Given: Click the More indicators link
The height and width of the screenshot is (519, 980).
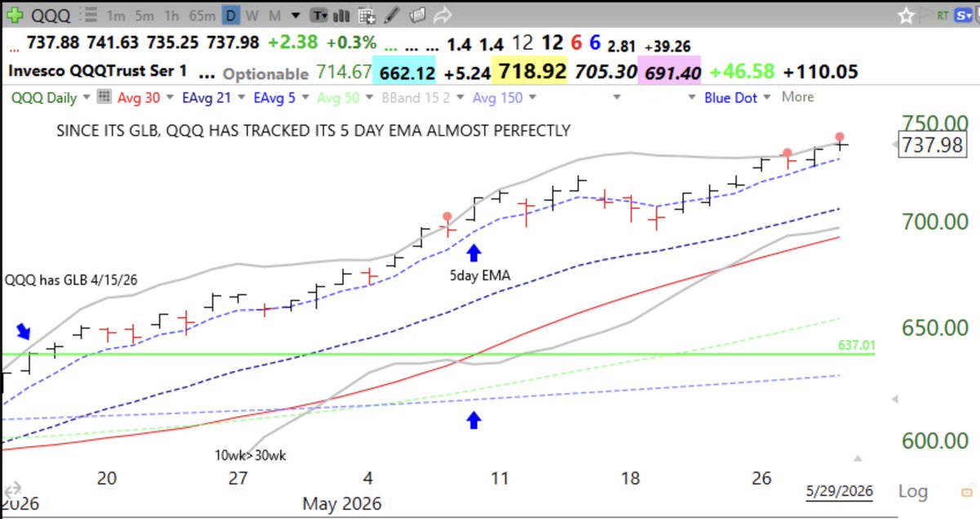Looking at the screenshot, I should click(x=797, y=97).
